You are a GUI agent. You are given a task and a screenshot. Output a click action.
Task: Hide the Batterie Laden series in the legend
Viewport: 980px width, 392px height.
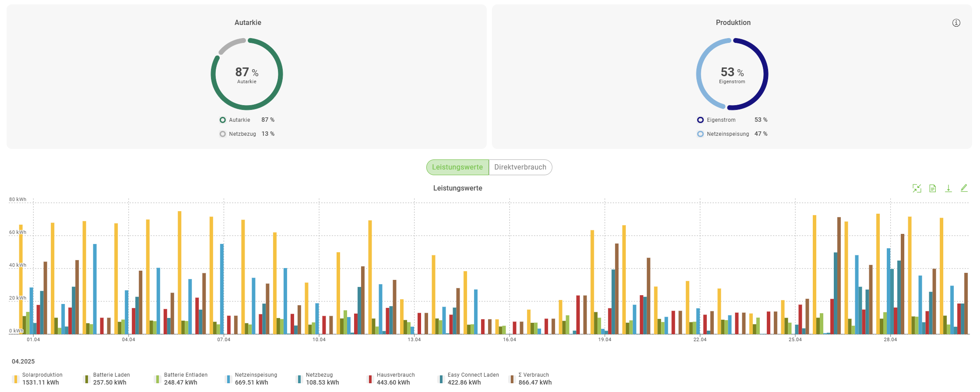[x=111, y=375]
